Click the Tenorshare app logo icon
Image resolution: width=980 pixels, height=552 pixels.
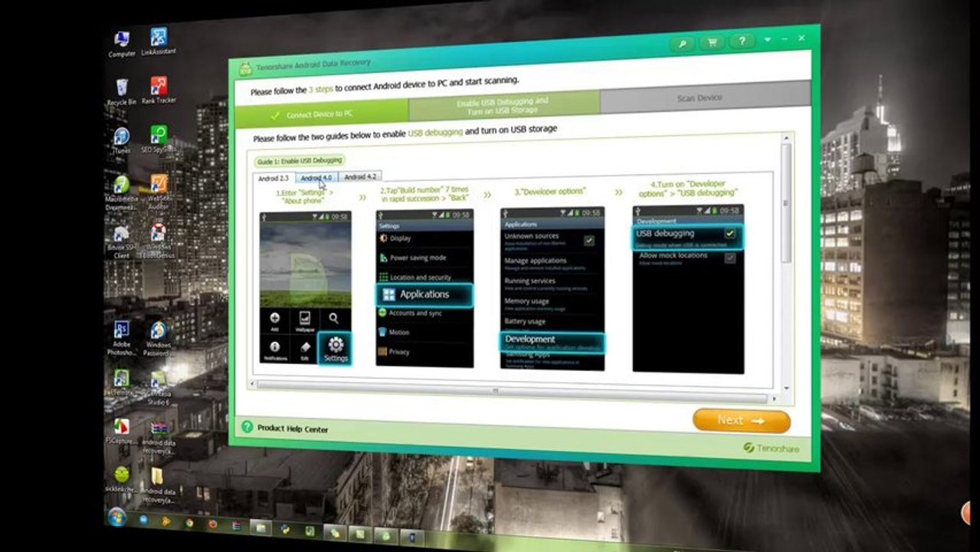tap(245, 69)
